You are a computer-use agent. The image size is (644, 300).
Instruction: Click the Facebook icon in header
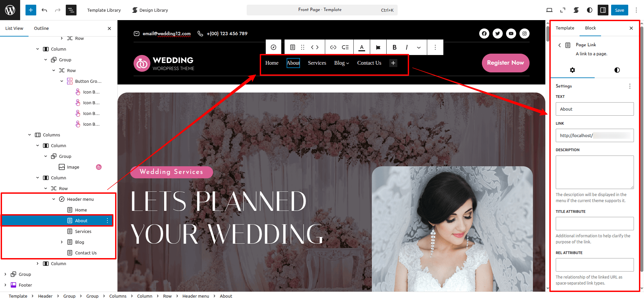(484, 34)
